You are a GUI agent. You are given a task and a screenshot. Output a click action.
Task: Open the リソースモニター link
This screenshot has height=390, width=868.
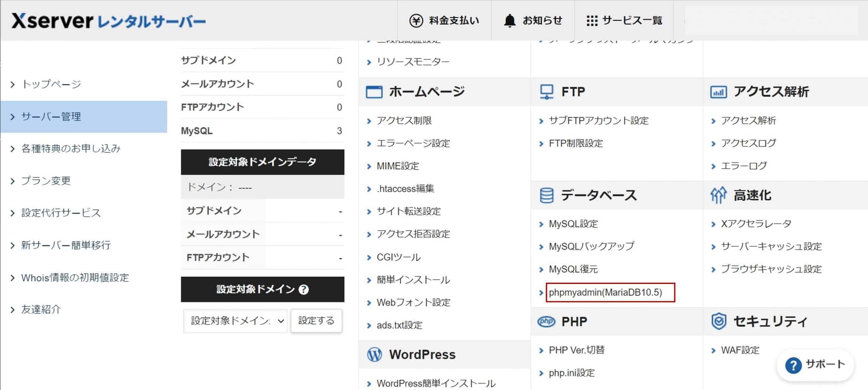pos(413,62)
